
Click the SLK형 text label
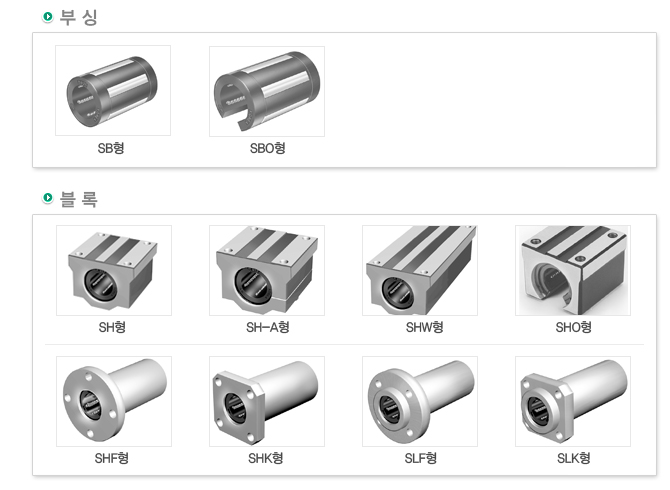click(573, 458)
